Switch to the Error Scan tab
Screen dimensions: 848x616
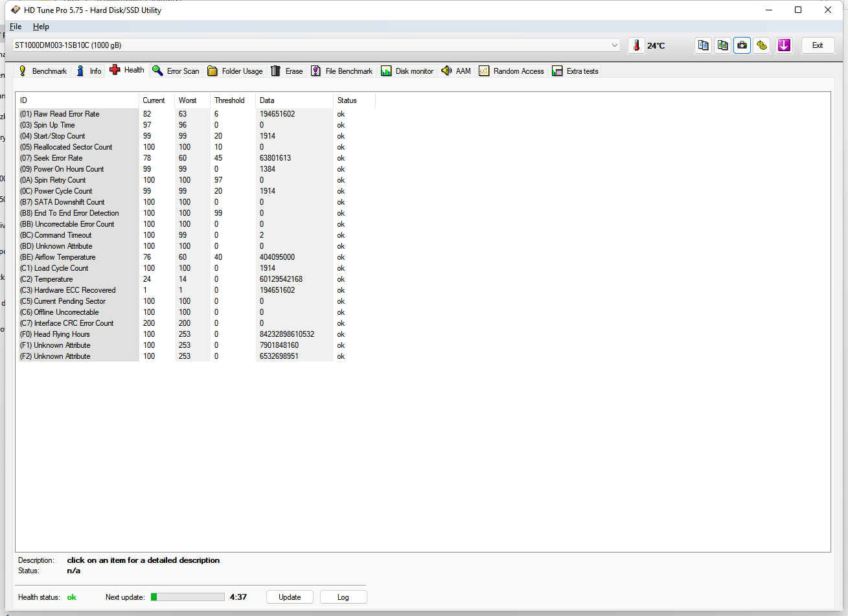coord(176,71)
